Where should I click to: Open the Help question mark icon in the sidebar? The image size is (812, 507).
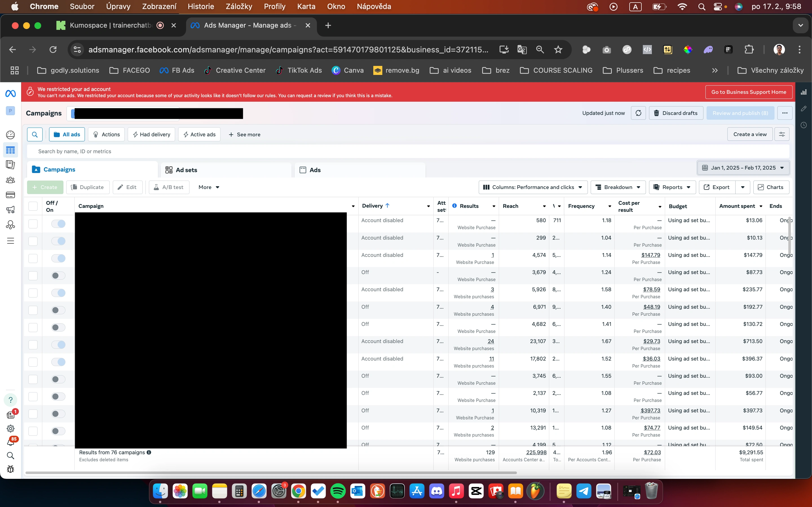[10, 400]
